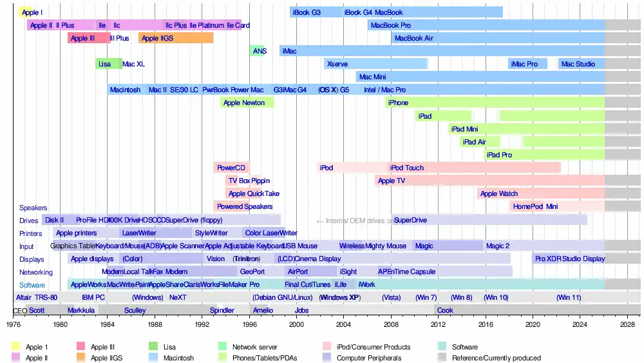Select the Apple Watch entry
Screen dimensions: 644x363
[x=499, y=193]
